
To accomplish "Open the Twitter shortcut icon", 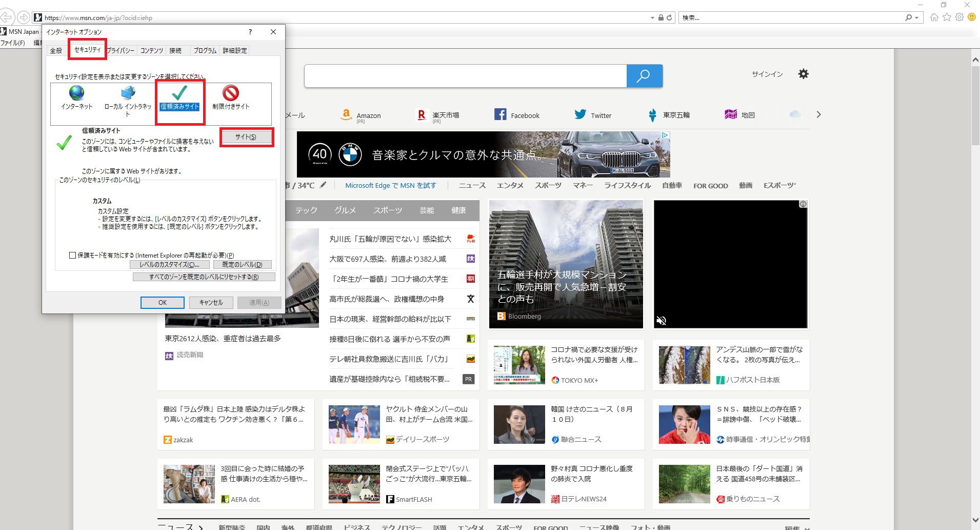I will coord(580,115).
